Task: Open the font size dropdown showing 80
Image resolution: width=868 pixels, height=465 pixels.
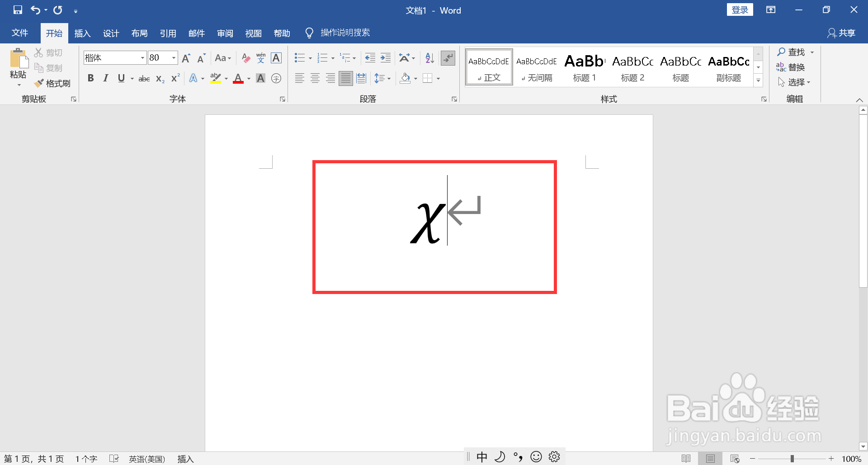Action: click(x=174, y=58)
